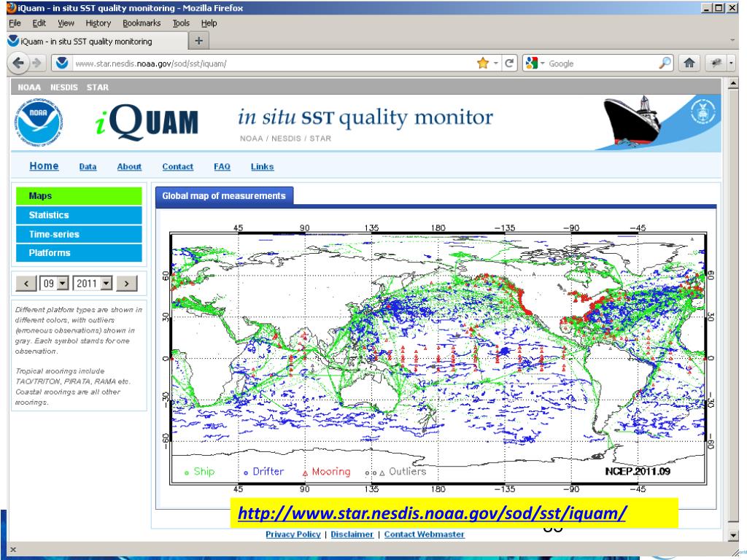Click the iQuam logo
Image resolution: width=747 pixels, height=560 pixels.
point(147,122)
